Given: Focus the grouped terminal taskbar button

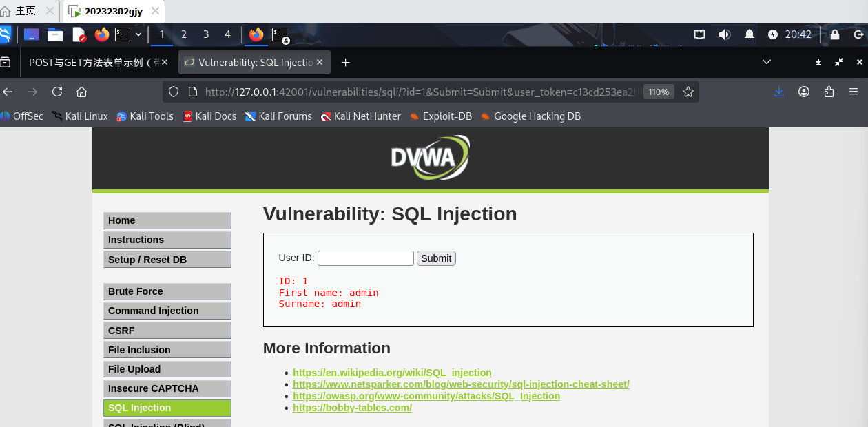Looking at the screenshot, I should point(280,34).
